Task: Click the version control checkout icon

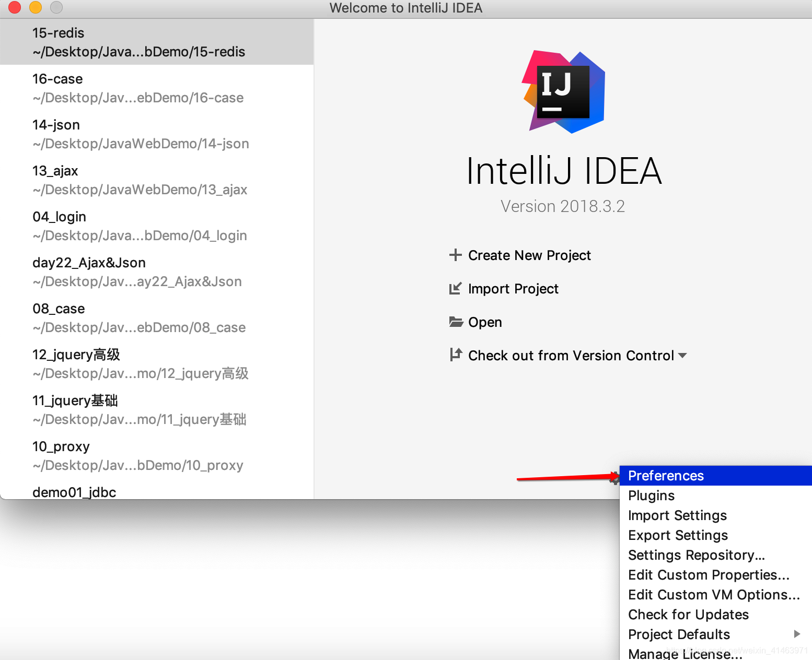Action: pos(456,355)
